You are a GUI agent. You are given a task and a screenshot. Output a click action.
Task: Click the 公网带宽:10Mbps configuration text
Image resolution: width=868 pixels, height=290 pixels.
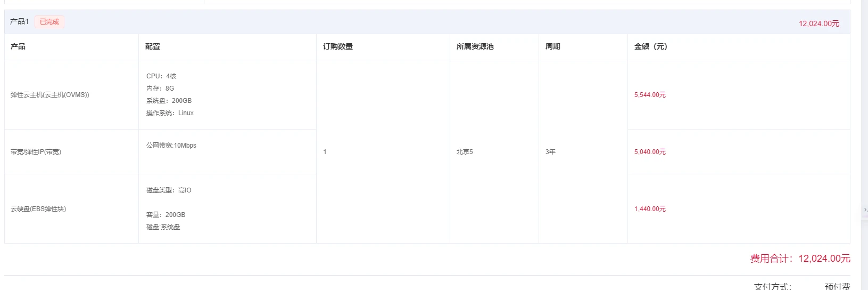171,146
